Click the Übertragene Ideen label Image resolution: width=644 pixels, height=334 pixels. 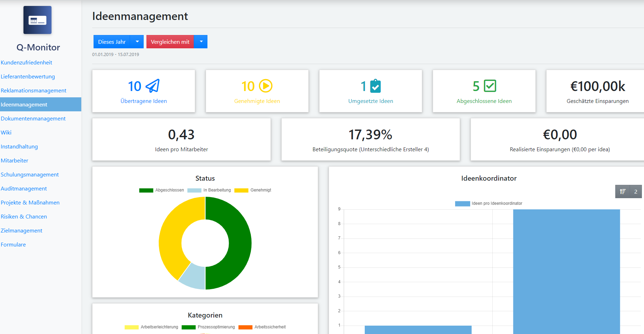click(144, 101)
